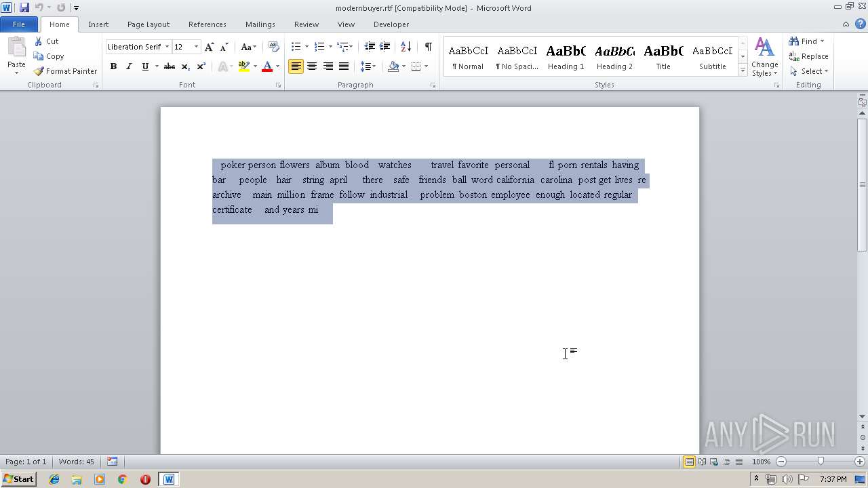Toggle Italic formatting
868x488 pixels.
[129, 66]
